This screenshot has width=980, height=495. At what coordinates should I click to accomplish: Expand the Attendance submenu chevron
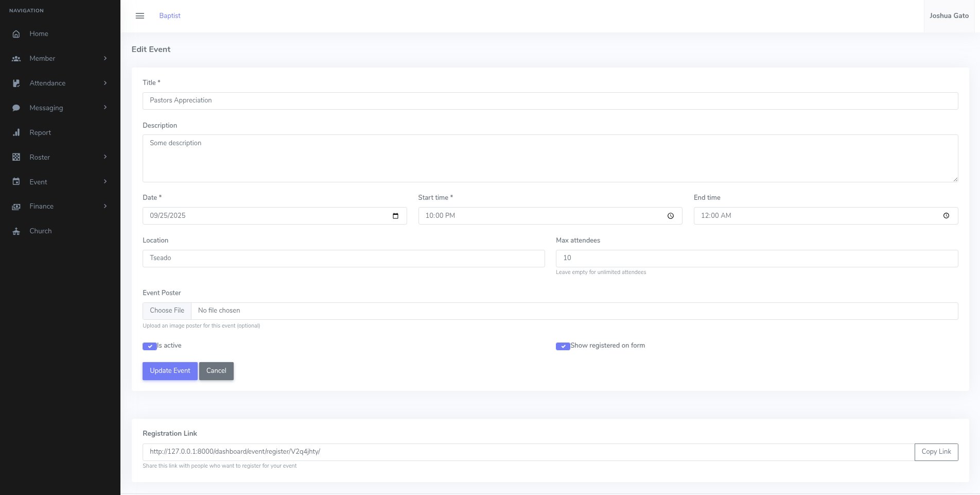tap(105, 83)
